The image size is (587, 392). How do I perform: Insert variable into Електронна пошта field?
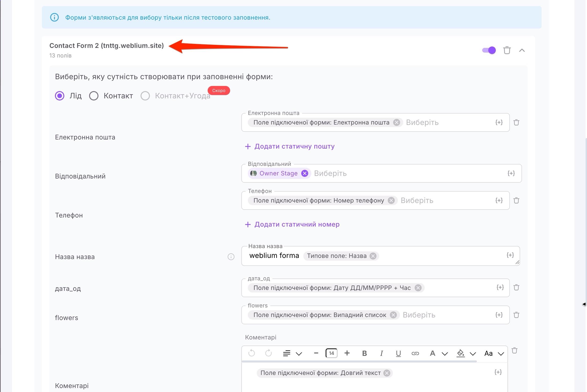pos(499,122)
